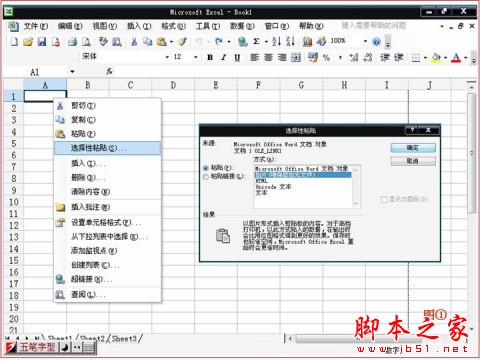Viewport: 480px width, 360px height.
Task: Click the Paste toolbar icon
Action: coord(162,41)
